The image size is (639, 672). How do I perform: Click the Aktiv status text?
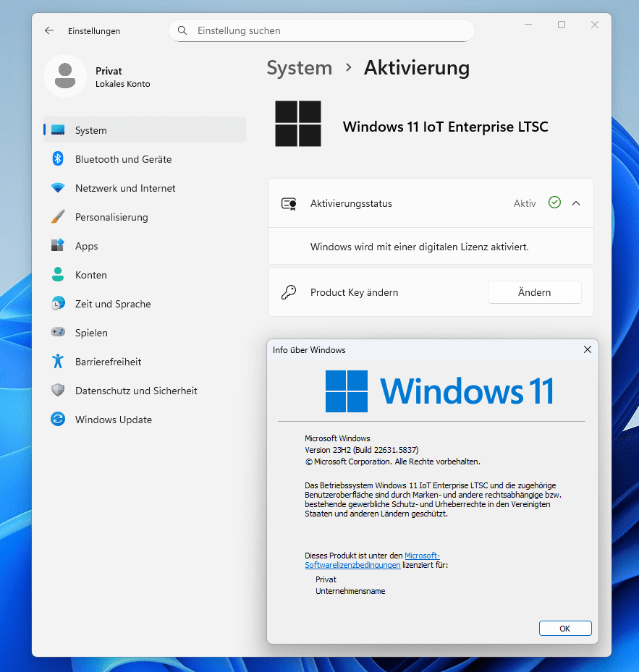(525, 203)
